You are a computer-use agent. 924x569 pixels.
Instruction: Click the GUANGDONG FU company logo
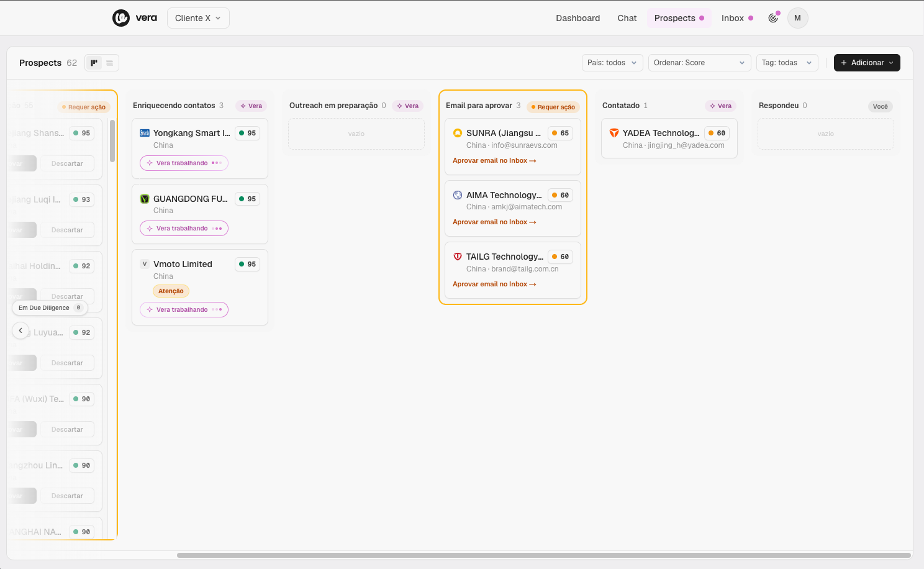(x=145, y=199)
